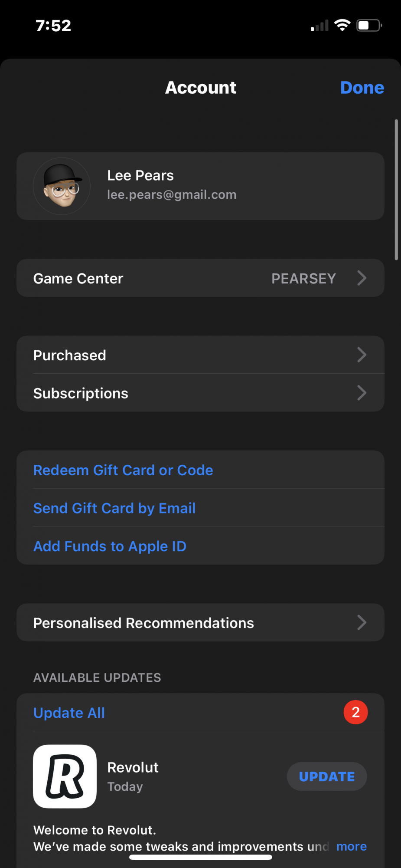Click the vertical scrollbar indicator
Image resolution: width=401 pixels, height=868 pixels.
tap(396, 190)
